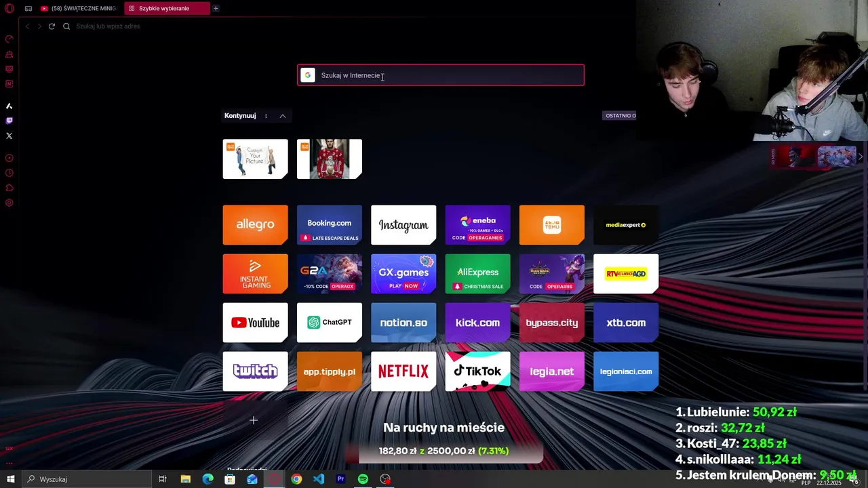Open the eneba speed dial tile
This screenshot has width=868, height=488.
[x=477, y=225]
